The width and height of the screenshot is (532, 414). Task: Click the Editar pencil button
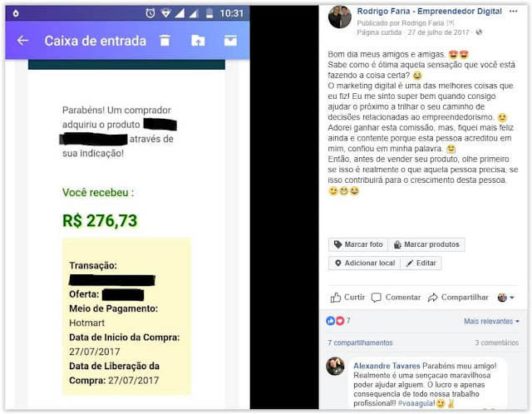pos(421,263)
